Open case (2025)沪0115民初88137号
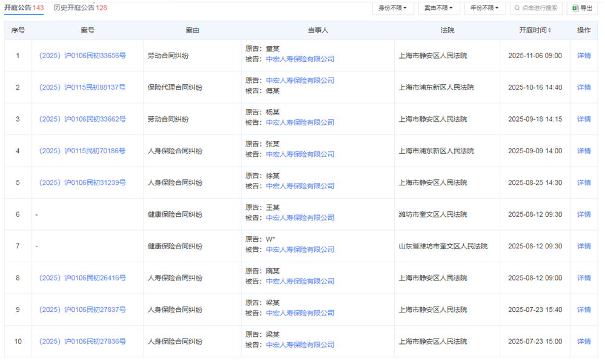The height and width of the screenshot is (364, 605). click(x=82, y=87)
